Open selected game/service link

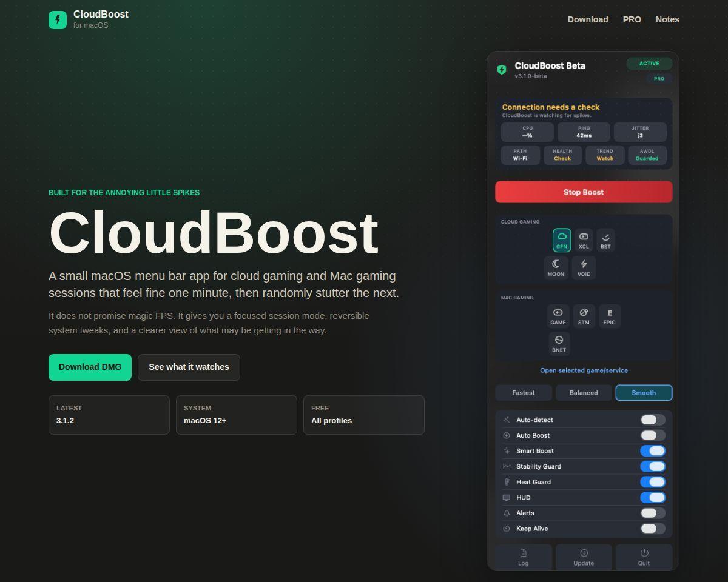tap(584, 370)
